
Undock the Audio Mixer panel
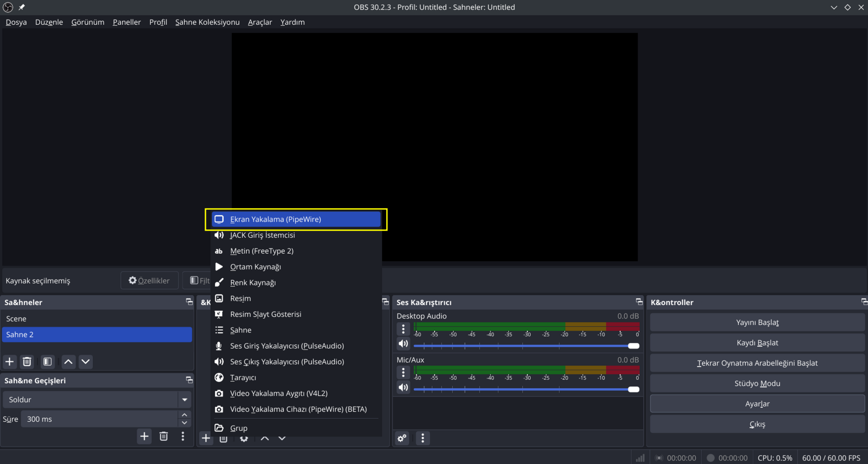[x=639, y=302]
